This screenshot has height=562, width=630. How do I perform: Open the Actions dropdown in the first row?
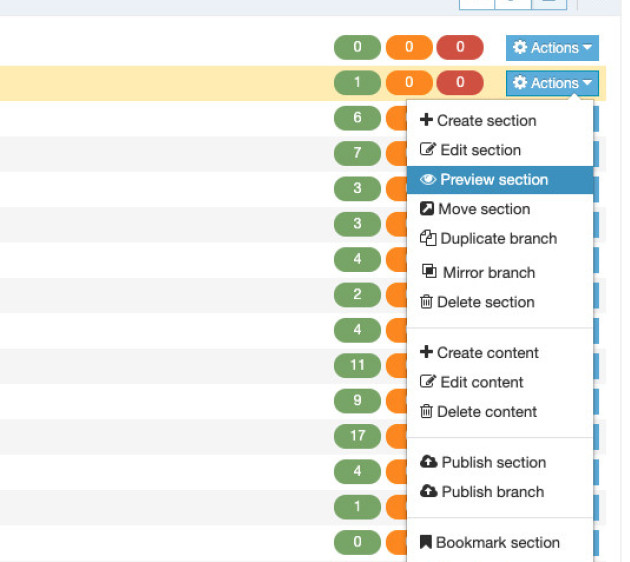(x=552, y=48)
